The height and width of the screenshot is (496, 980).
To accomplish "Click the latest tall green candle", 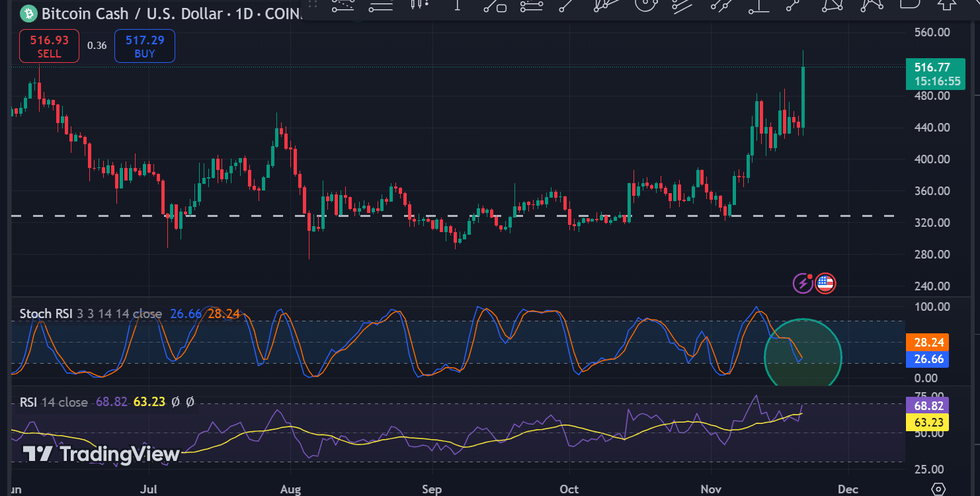I will click(803, 96).
